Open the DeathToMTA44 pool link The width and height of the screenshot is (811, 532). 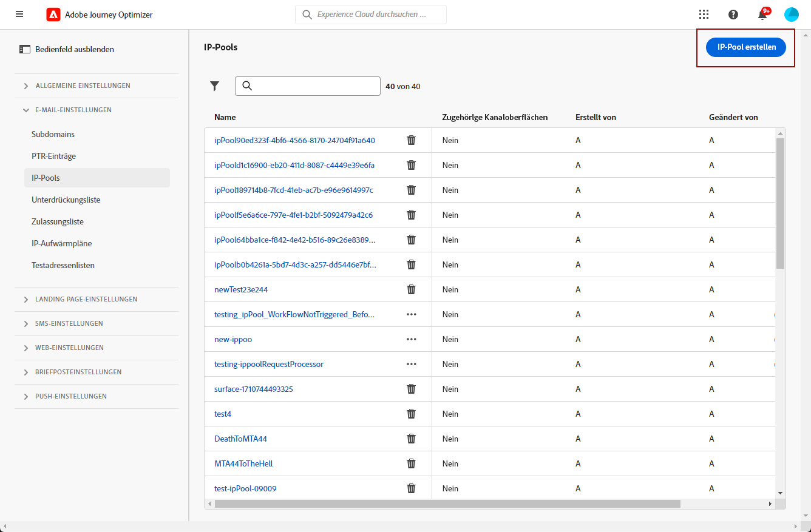point(240,439)
